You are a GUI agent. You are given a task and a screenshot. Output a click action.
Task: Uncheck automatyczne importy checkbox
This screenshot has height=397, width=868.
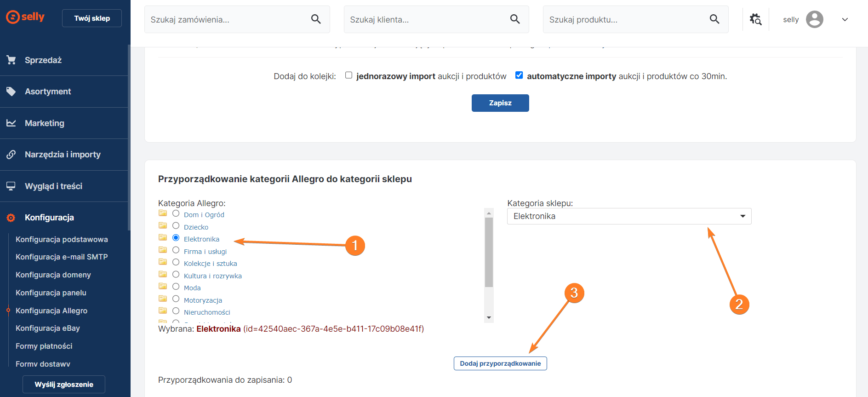point(519,75)
